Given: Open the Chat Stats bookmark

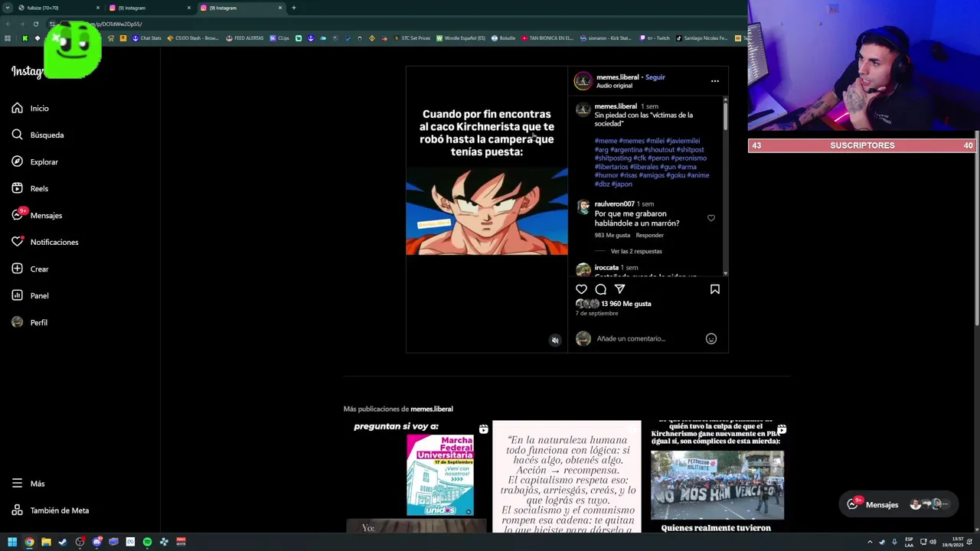Looking at the screenshot, I should point(147,38).
